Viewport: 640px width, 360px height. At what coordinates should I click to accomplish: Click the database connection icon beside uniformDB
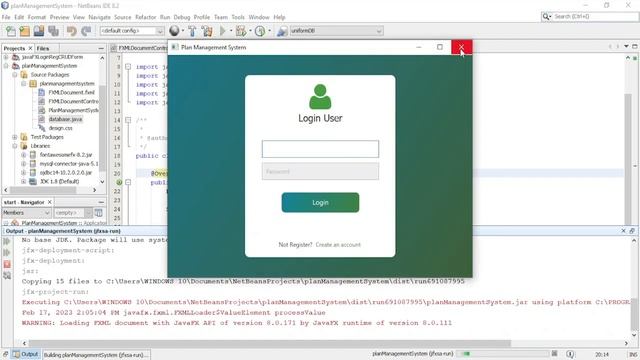(282, 31)
